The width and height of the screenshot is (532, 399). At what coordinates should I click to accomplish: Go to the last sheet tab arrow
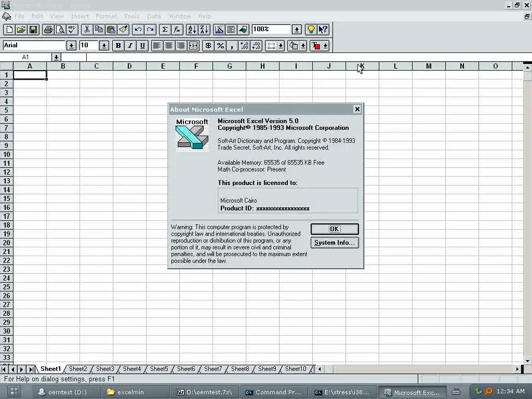pos(31,369)
